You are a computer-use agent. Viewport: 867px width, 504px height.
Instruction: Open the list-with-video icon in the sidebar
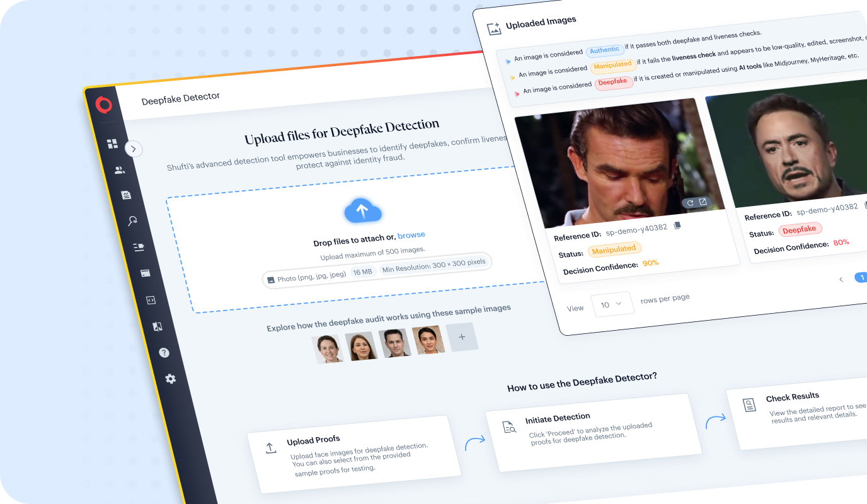pos(139,247)
